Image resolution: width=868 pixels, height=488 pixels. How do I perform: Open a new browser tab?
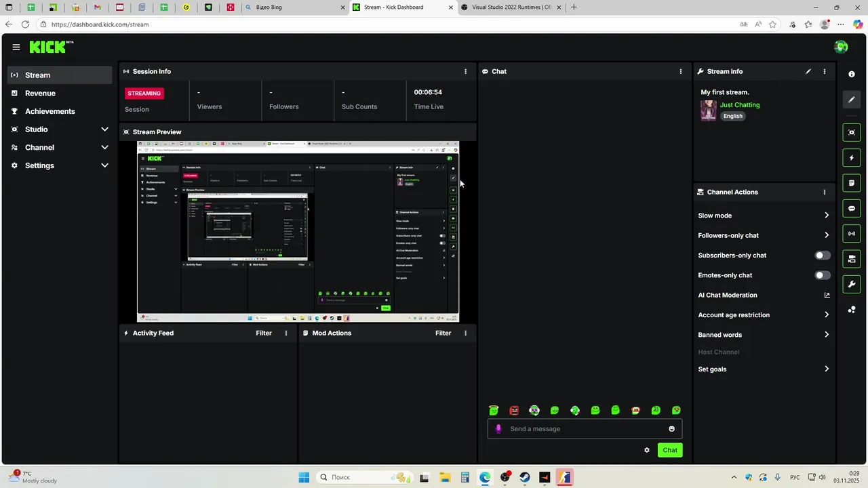pos(574,7)
